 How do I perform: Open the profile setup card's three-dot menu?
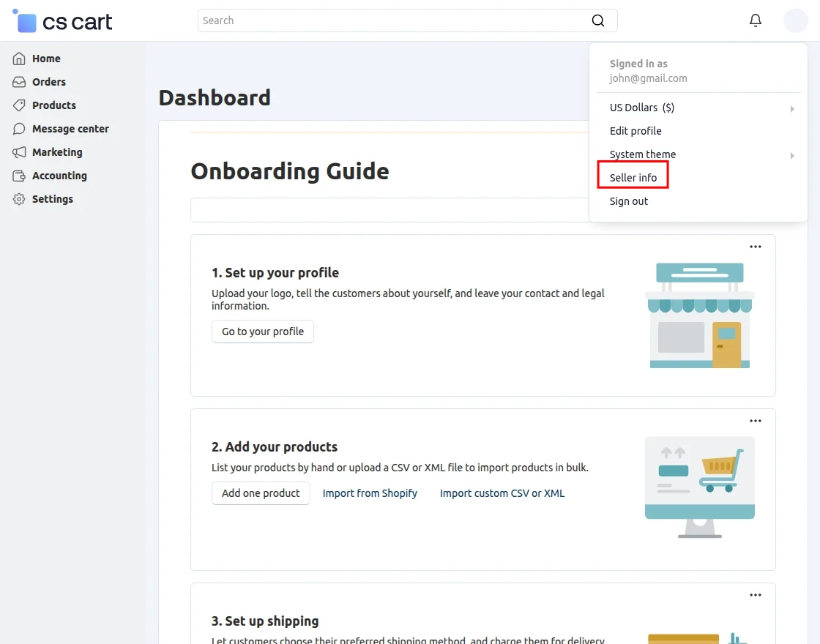756,247
